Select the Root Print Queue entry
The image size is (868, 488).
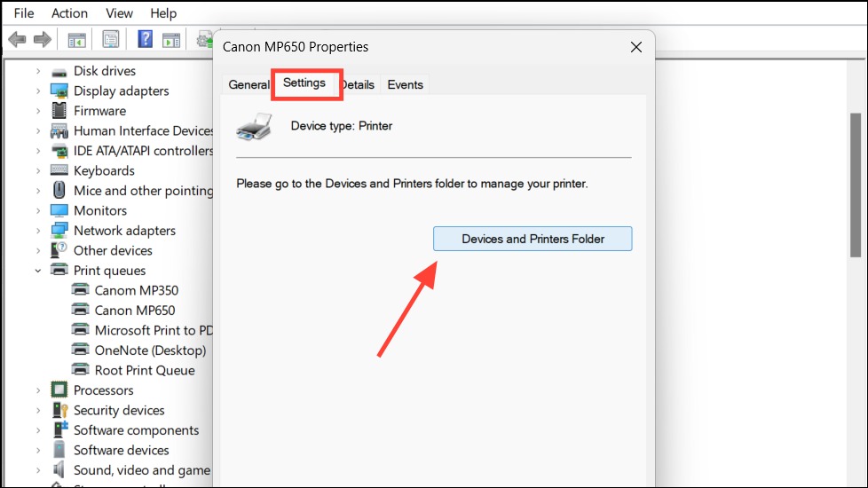coord(145,370)
